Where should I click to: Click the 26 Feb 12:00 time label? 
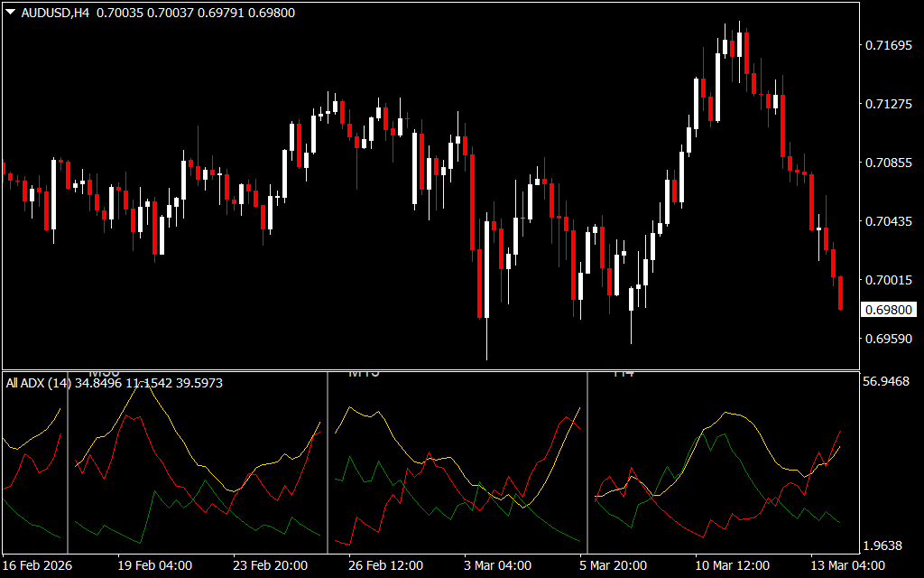pyautogui.click(x=386, y=565)
